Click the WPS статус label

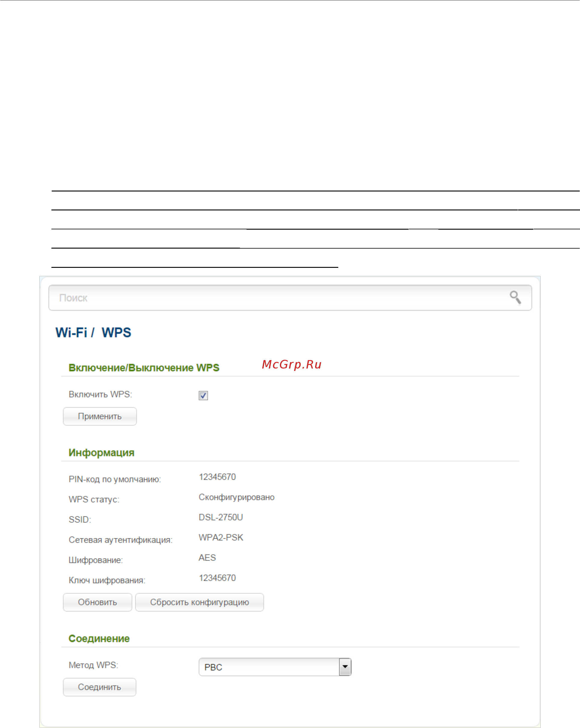click(x=94, y=499)
